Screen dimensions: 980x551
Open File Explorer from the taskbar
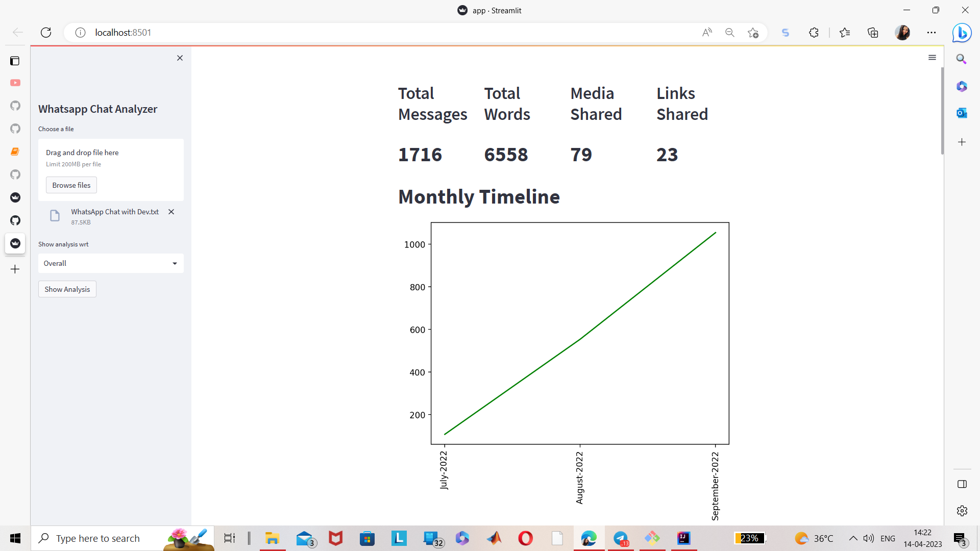pos(272,538)
